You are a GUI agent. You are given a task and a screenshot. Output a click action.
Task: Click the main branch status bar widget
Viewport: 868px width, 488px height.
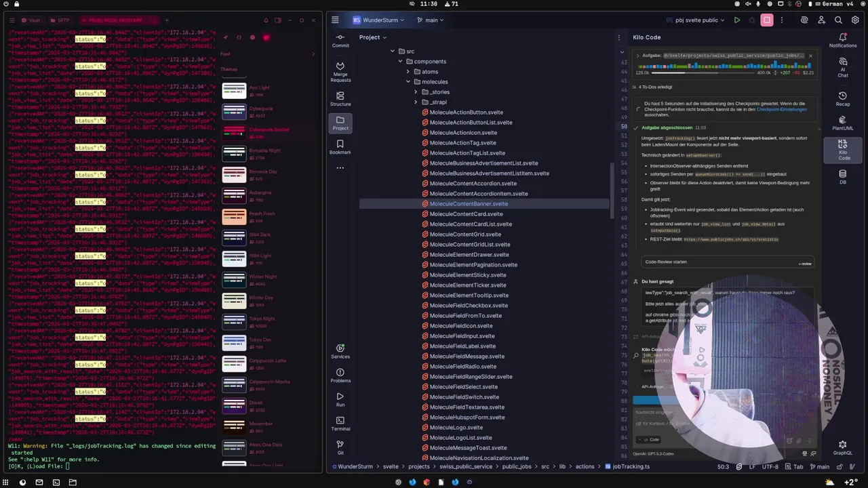819,466
